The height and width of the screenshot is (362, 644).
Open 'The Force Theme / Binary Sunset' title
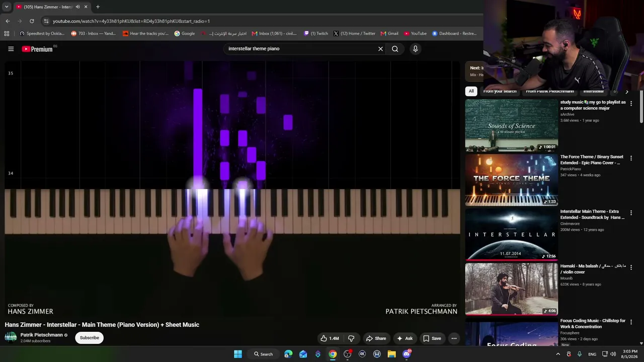[x=592, y=160]
